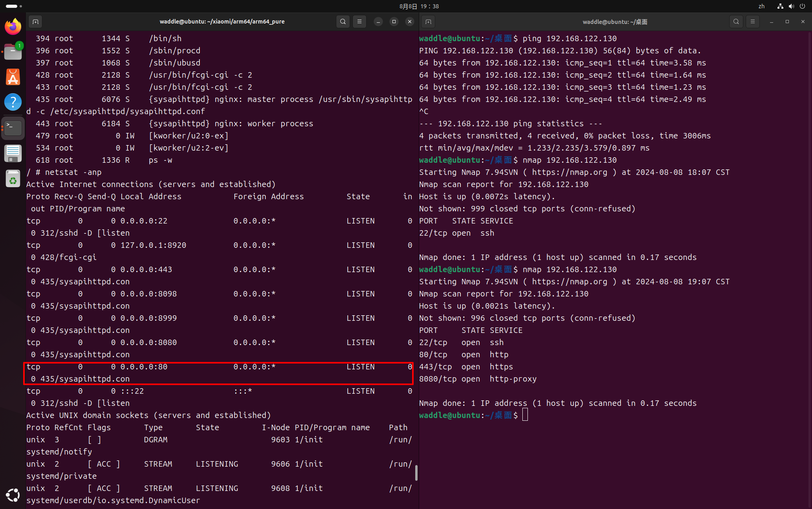The width and height of the screenshot is (812, 509).
Task: Click systemd/userdb/io.systemd.DynamicUser path text
Action: tap(113, 500)
